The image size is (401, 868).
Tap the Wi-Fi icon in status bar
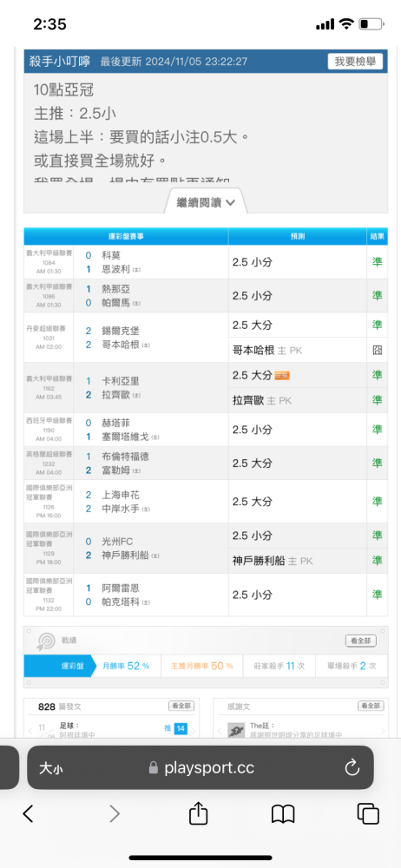click(x=346, y=23)
